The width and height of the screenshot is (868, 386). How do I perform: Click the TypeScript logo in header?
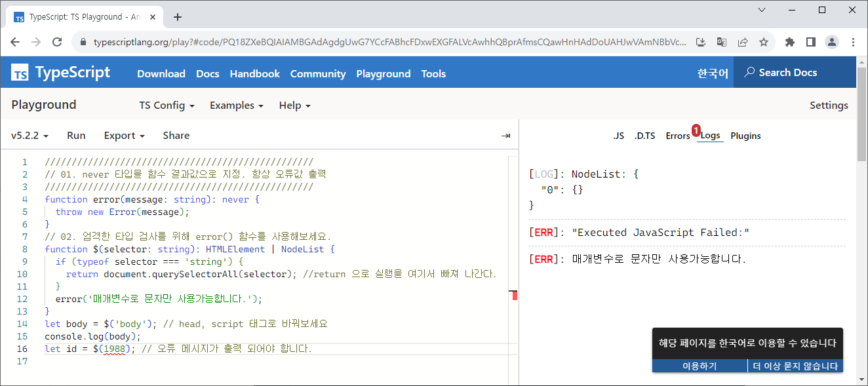point(61,73)
